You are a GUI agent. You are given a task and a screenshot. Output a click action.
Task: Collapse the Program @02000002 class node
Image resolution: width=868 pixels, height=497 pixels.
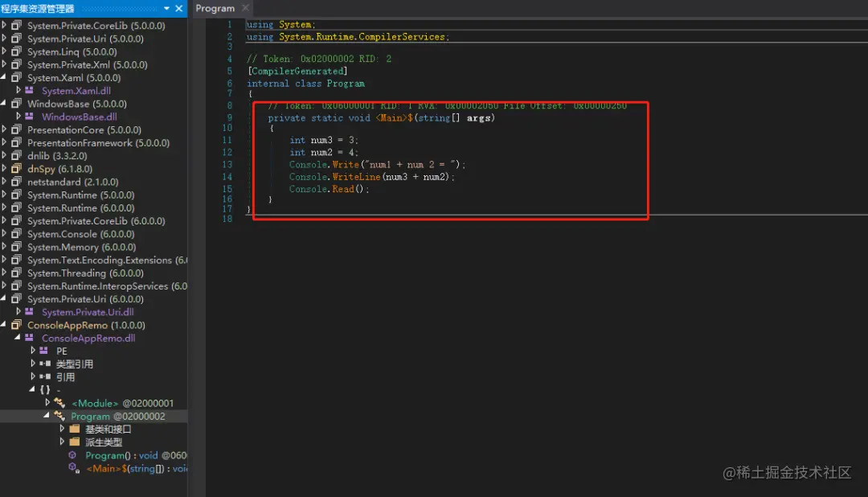pyautogui.click(x=47, y=416)
